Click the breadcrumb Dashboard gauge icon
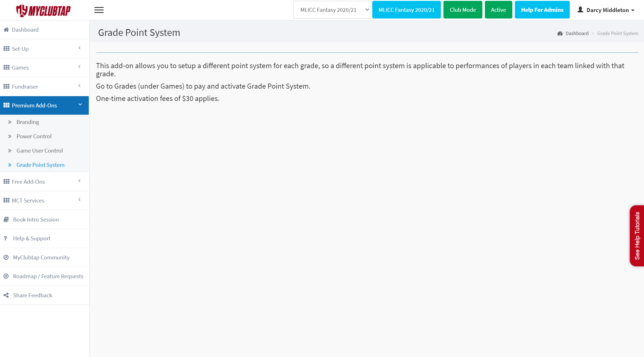The image size is (644, 357). pyautogui.click(x=560, y=33)
